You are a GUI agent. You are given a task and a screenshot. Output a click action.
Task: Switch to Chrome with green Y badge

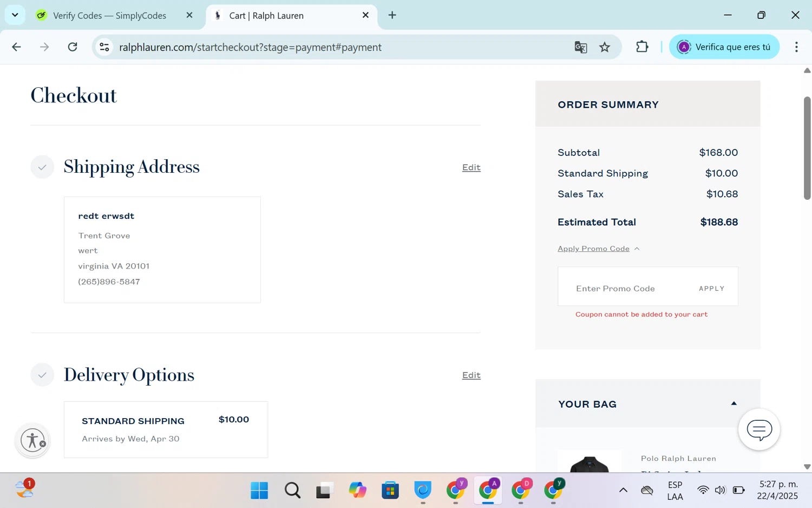coord(554,489)
